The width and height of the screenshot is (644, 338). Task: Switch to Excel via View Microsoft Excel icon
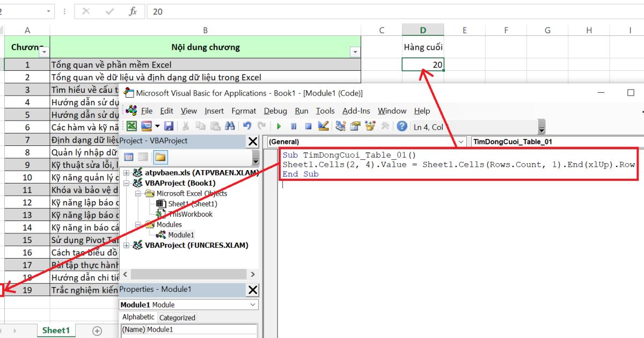(x=131, y=126)
